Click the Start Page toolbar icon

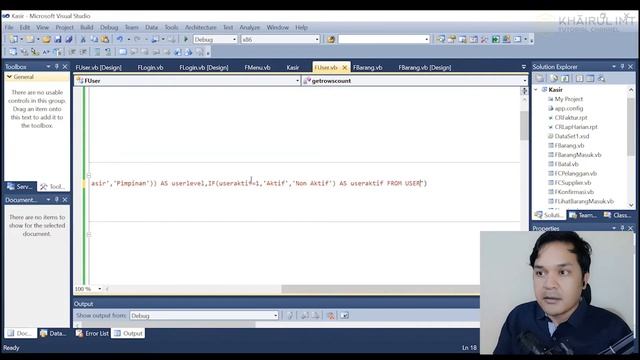coord(496,39)
